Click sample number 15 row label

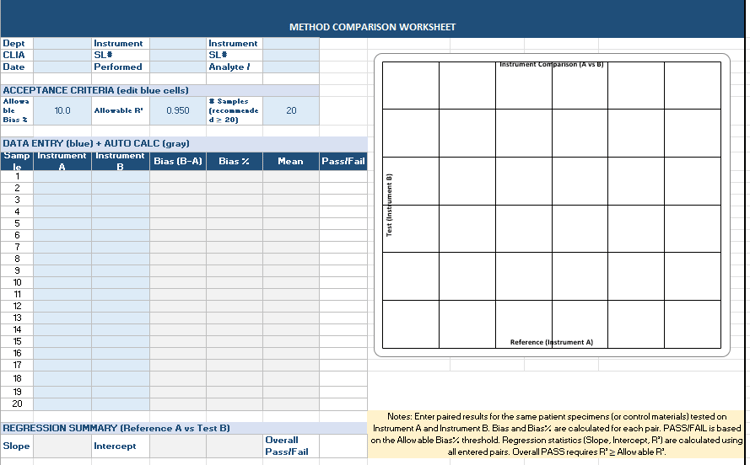(17, 341)
